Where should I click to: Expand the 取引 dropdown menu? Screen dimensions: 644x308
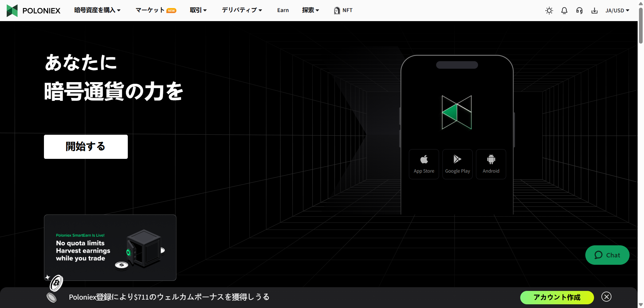click(198, 10)
